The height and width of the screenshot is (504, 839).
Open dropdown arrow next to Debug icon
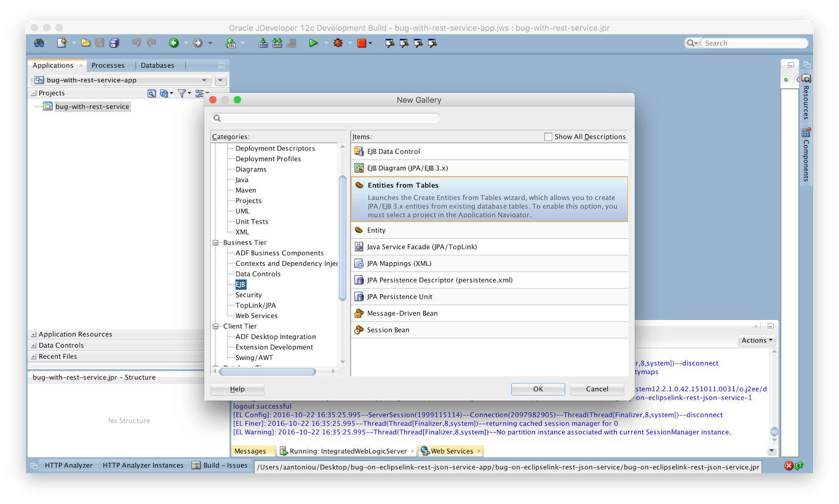pos(350,43)
